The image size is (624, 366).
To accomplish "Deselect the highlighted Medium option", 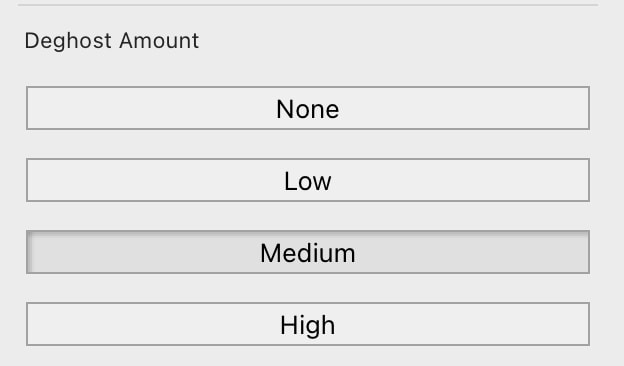I will click(308, 252).
